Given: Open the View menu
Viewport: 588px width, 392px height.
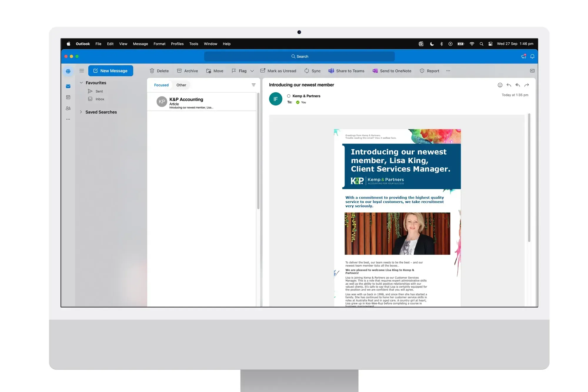Looking at the screenshot, I should [x=123, y=44].
